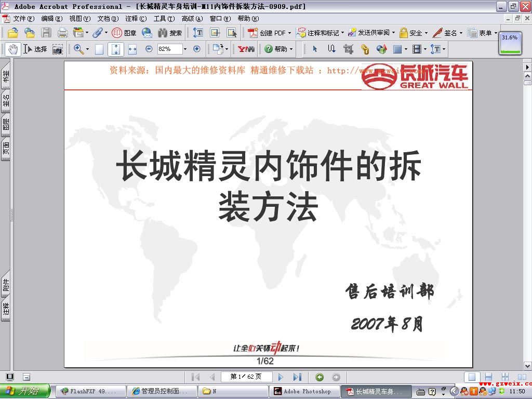This screenshot has width=532, height=399.
Task: Click the page number field 第1/62页
Action: pos(246,377)
